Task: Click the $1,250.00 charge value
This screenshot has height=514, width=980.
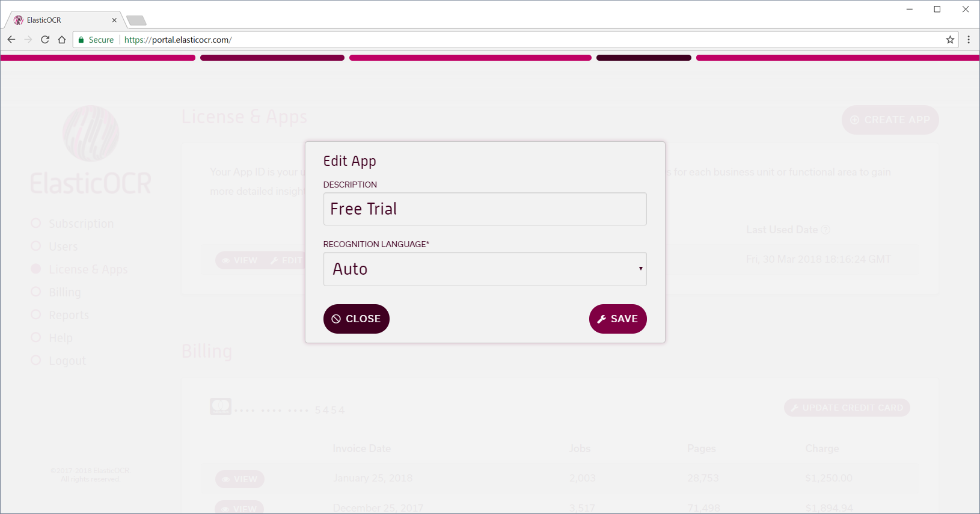Action: [x=828, y=478]
